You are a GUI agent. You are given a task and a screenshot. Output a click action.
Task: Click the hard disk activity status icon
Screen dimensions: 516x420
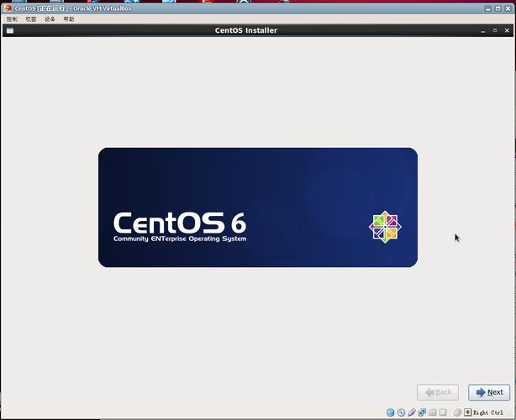click(391, 412)
